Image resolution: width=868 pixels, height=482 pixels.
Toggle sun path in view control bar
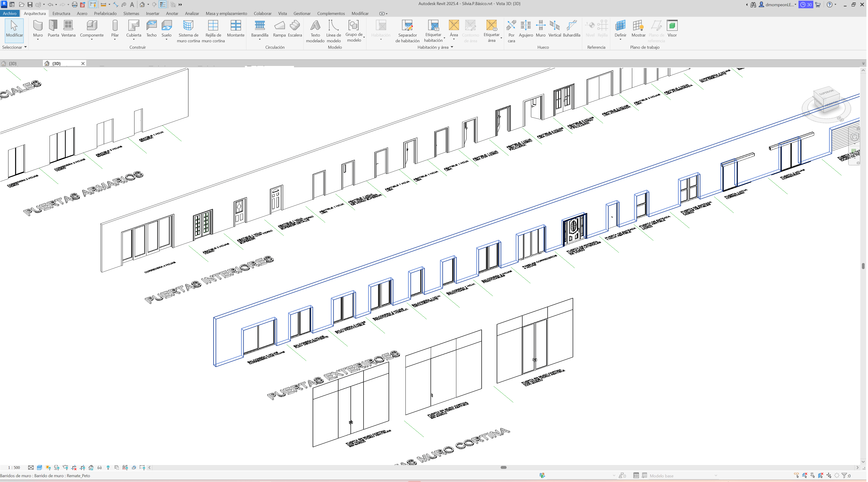(x=48, y=468)
